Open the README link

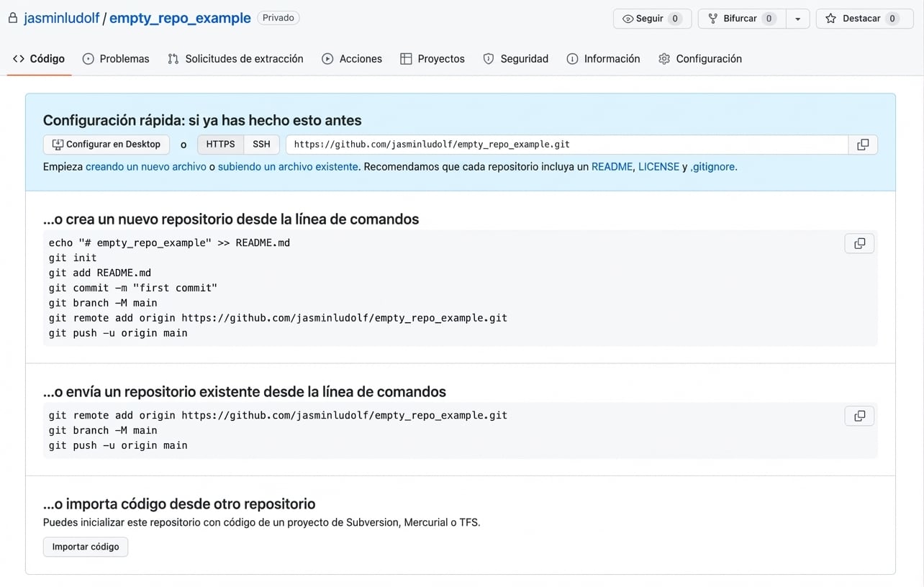tap(612, 166)
